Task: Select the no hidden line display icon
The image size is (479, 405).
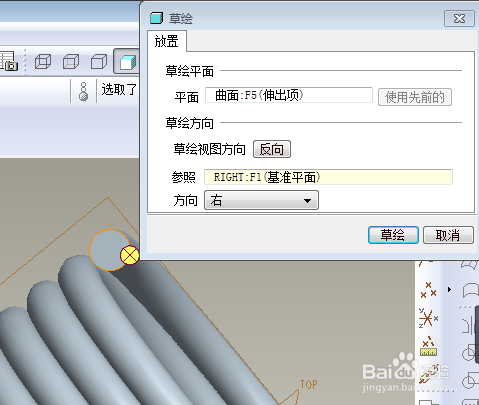Action: point(99,62)
